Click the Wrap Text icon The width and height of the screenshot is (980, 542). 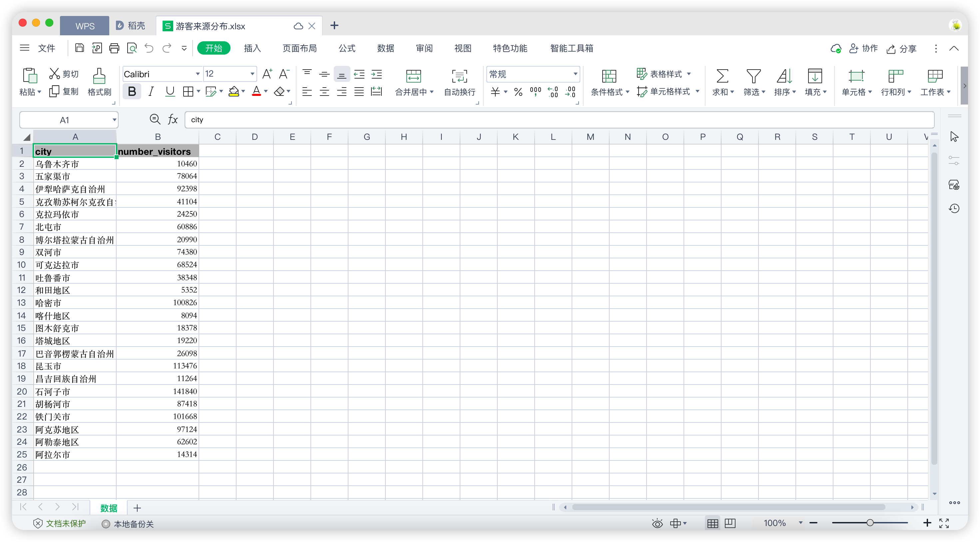[459, 76]
